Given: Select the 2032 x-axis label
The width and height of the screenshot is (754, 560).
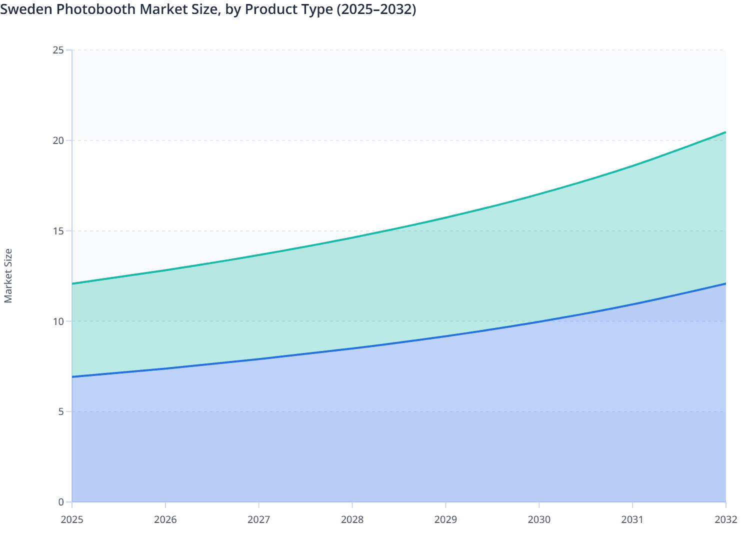Looking at the screenshot, I should 725,520.
